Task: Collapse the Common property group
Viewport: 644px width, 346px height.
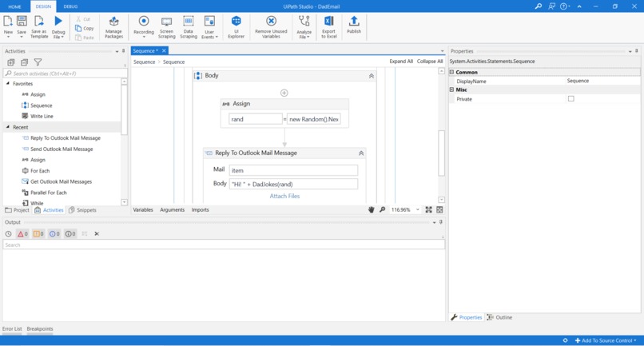Action: coord(451,72)
